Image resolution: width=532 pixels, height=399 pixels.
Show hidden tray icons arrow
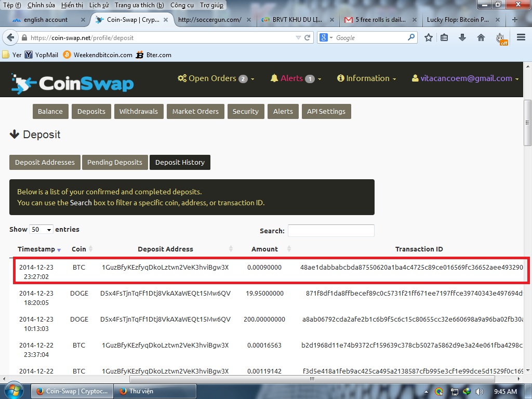tap(426, 392)
